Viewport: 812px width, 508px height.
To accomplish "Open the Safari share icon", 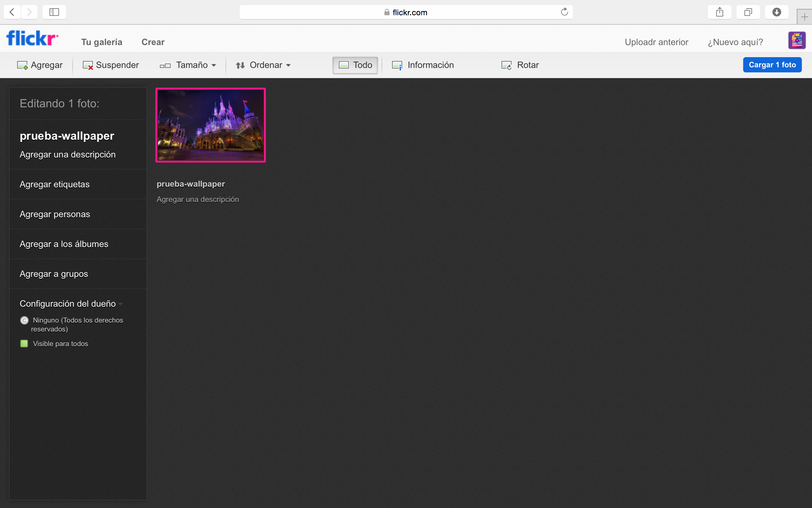I will (719, 12).
